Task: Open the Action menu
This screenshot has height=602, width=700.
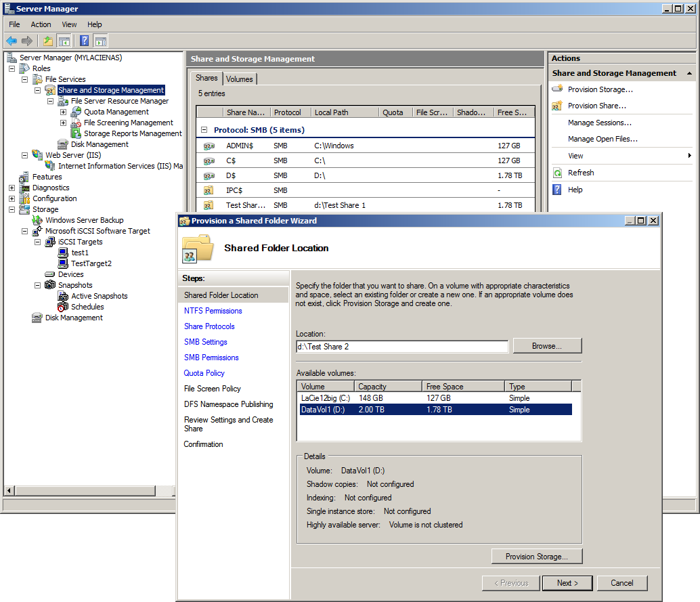Action: [x=41, y=24]
